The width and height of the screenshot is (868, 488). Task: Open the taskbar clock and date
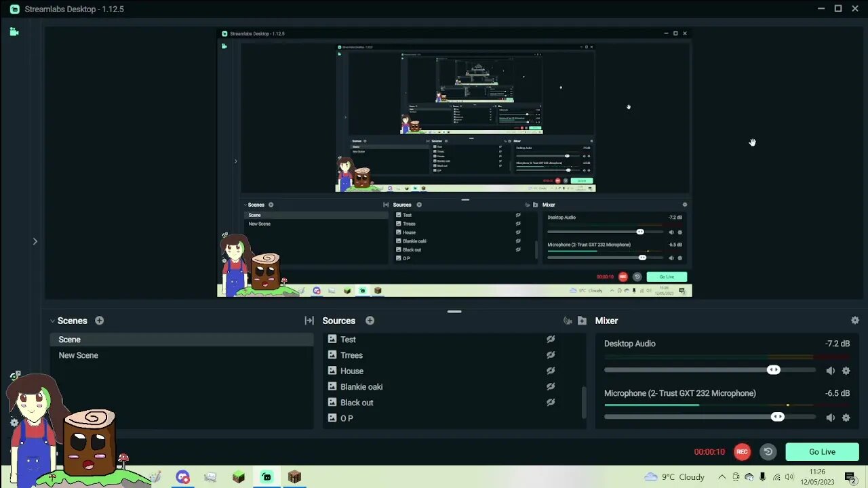pyautogui.click(x=816, y=477)
